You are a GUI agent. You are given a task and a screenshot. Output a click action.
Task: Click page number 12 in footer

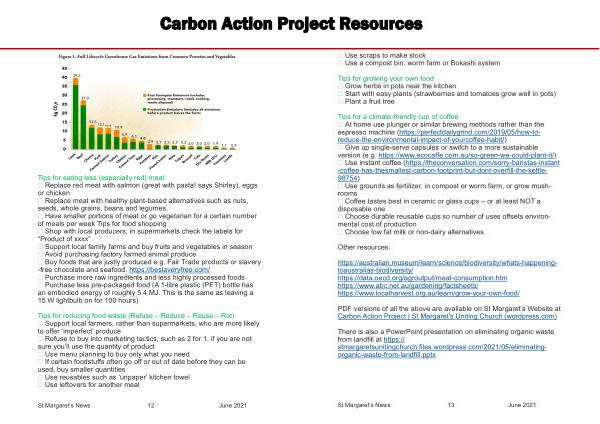(151, 405)
